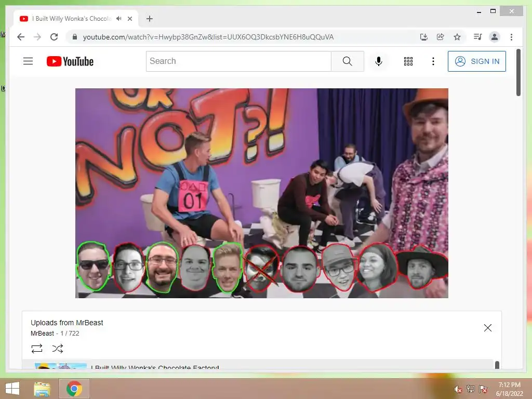
Task: Click the video player to pause
Action: pos(262,193)
